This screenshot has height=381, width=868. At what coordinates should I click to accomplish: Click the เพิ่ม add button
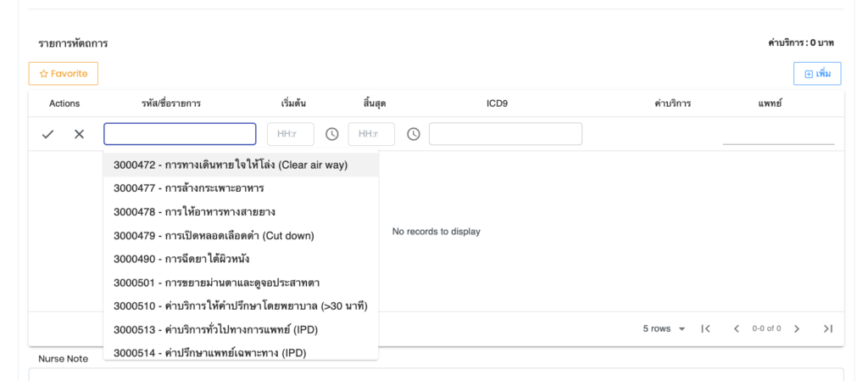817,74
